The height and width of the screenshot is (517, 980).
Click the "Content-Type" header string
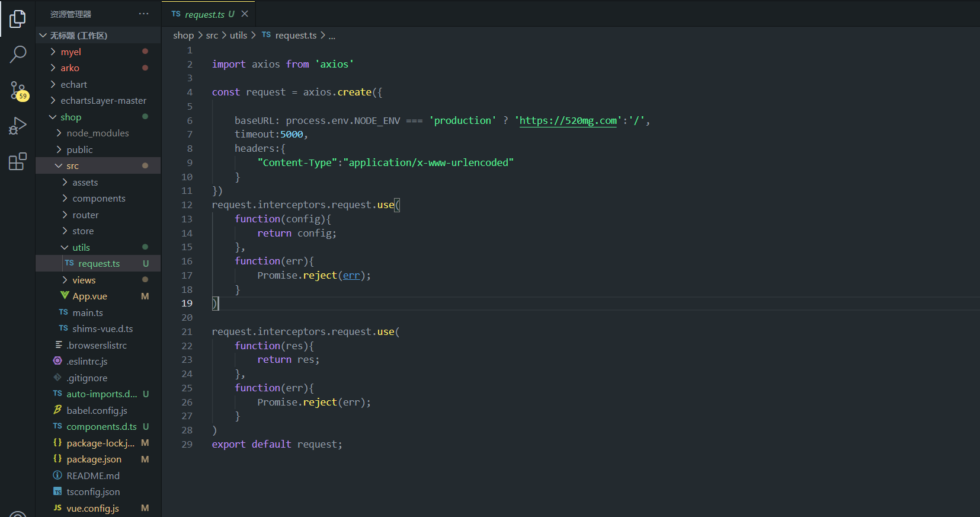pyautogui.click(x=297, y=162)
